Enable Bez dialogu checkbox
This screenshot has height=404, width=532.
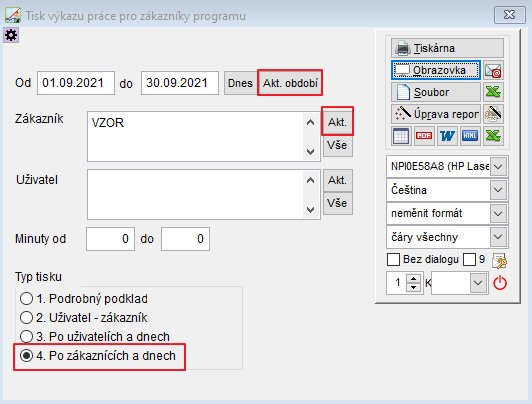pyautogui.click(x=394, y=259)
